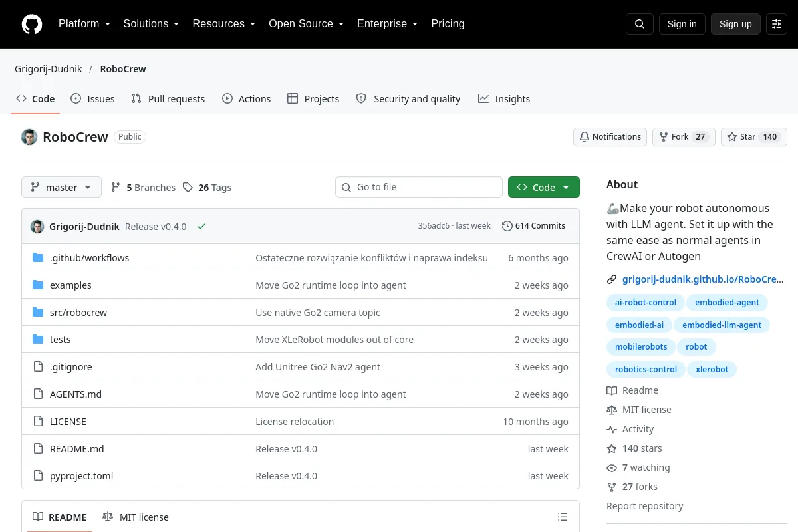798x532 pixels.
Task: Open the 26 Tags link
Action: pos(207,188)
